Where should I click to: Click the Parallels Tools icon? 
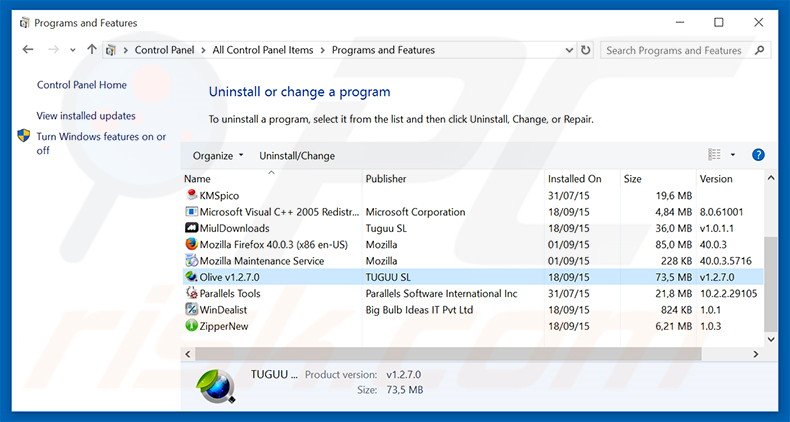tap(191, 293)
